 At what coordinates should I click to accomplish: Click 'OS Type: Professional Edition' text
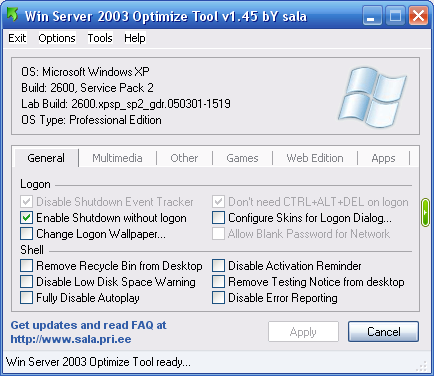point(91,120)
